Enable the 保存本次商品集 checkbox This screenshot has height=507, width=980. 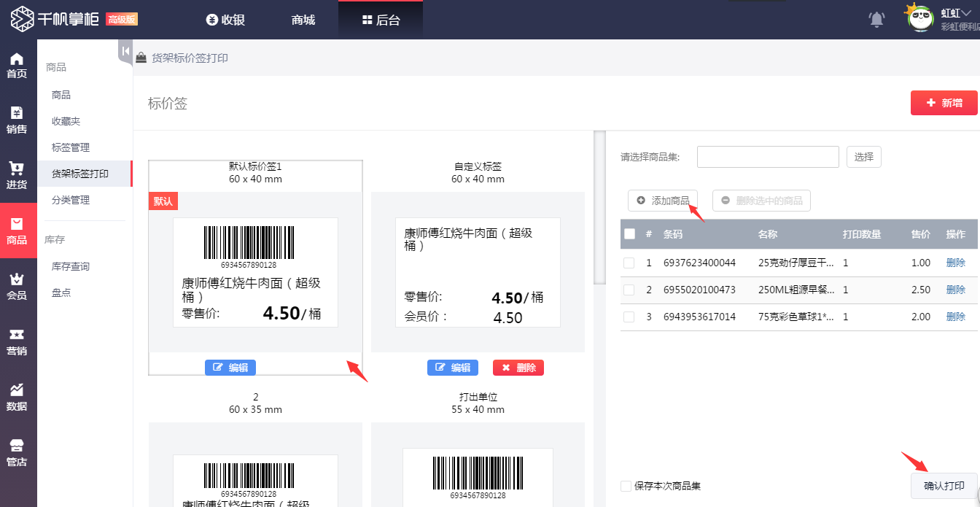pos(625,485)
